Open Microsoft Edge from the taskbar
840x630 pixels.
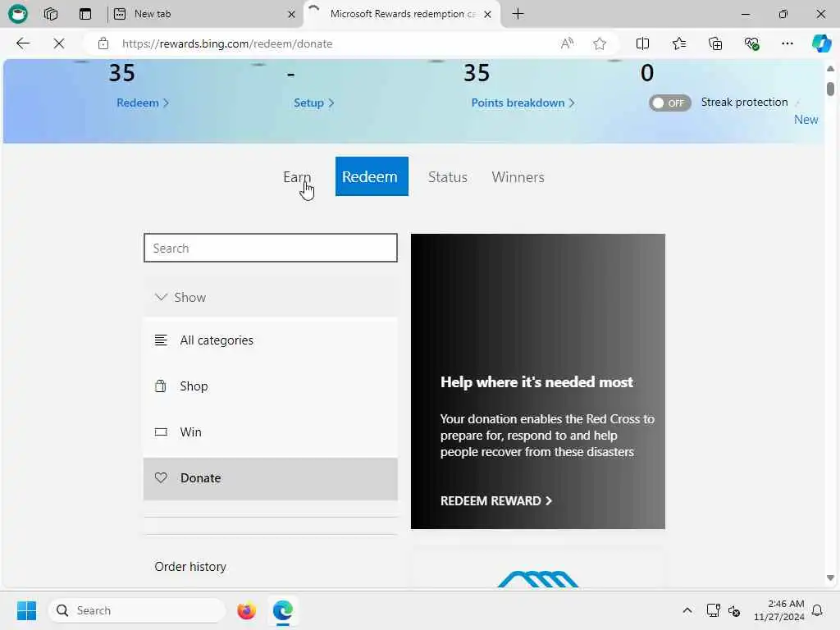282,610
